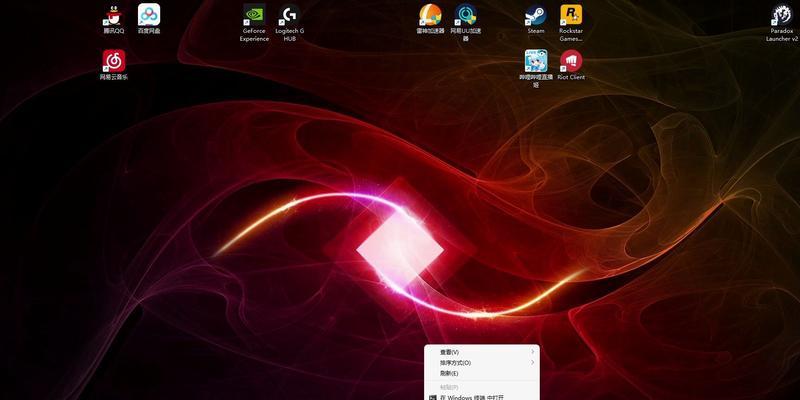The height and width of the screenshot is (400, 800).
Task: Click the Riot Client desktop icon
Action: click(x=571, y=65)
